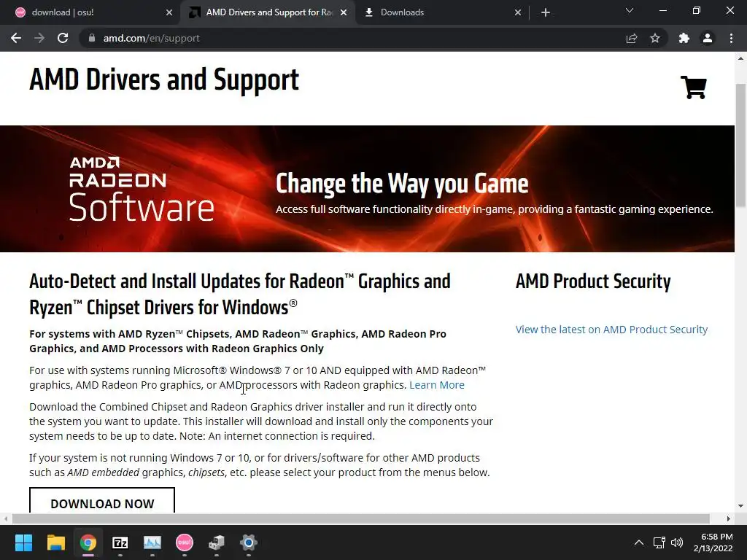Click the AMD Drivers and Support heading

[x=164, y=79]
